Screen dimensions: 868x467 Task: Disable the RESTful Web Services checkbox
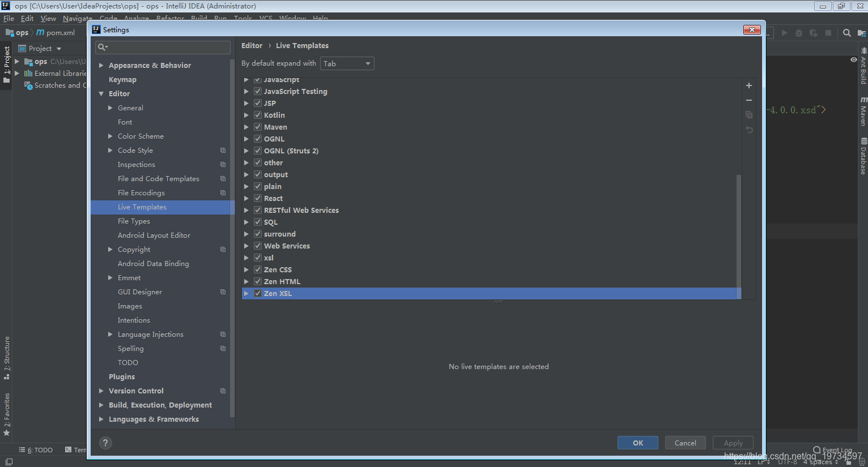pos(258,210)
